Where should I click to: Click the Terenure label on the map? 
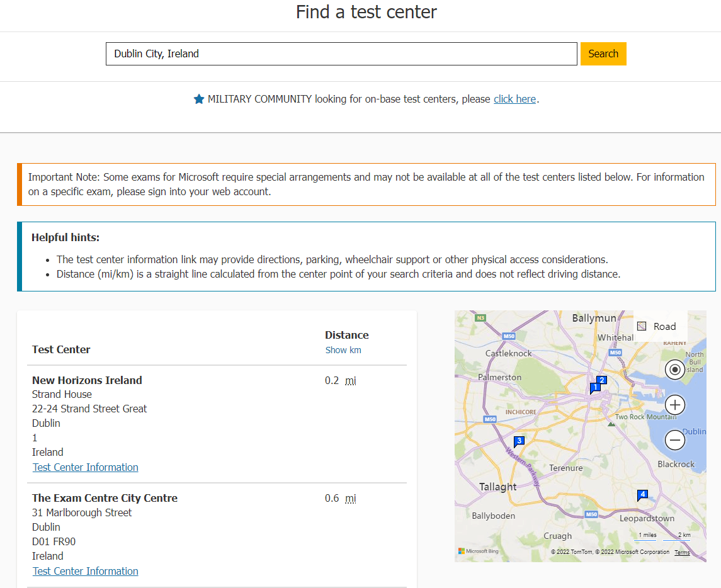point(565,468)
